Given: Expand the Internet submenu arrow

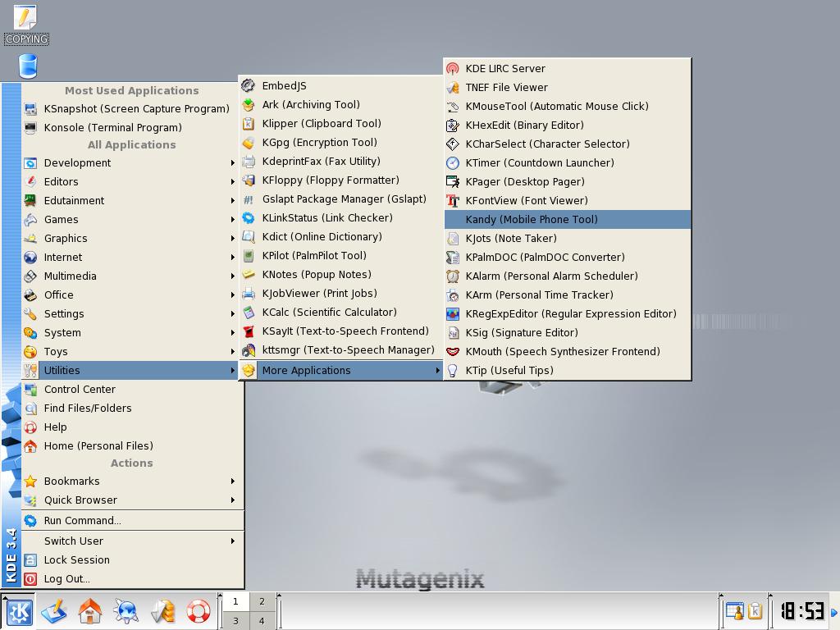Looking at the screenshot, I should pyautogui.click(x=232, y=257).
